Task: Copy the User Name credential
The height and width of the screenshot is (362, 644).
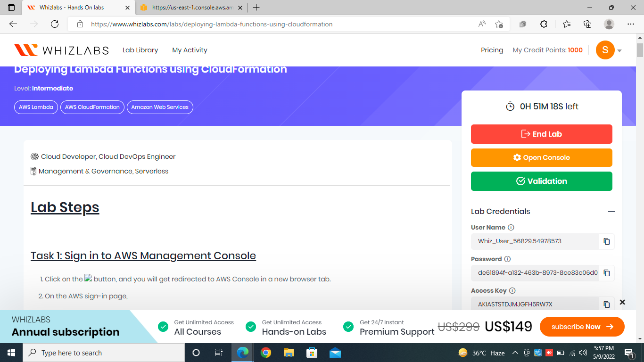Action: pos(606,241)
